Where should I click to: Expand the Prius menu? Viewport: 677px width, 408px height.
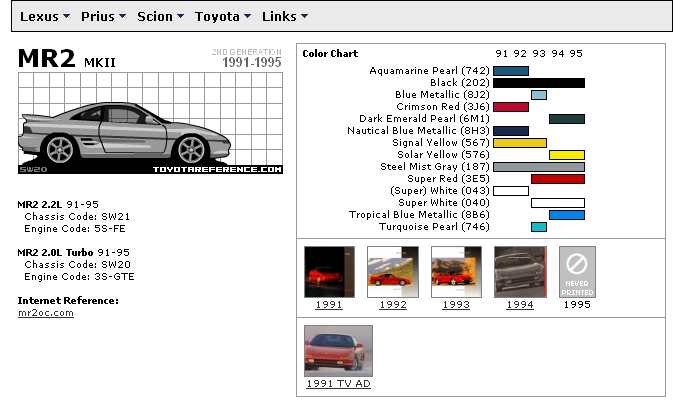coord(102,17)
